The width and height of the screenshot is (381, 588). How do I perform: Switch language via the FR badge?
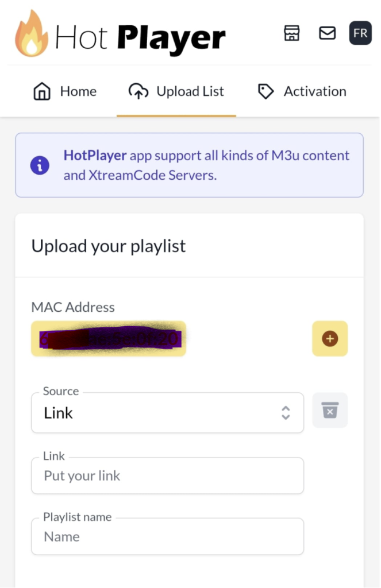pyautogui.click(x=360, y=33)
